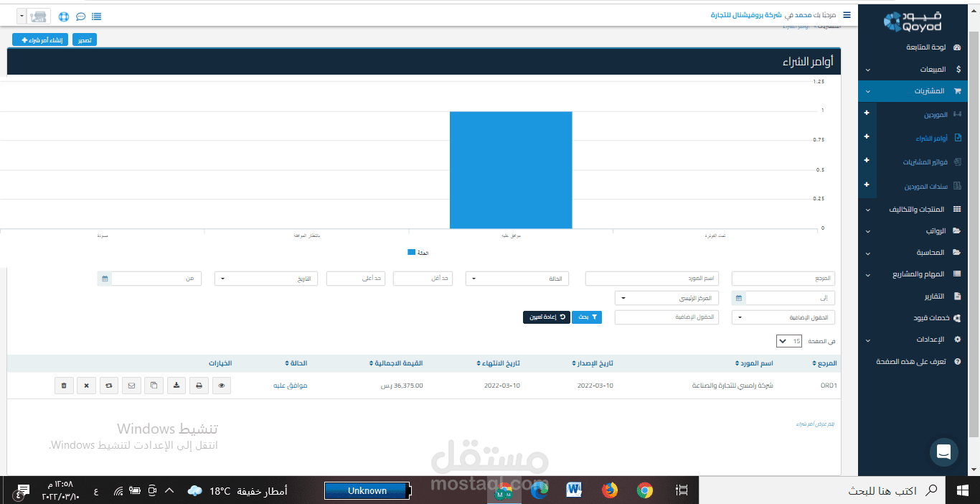Click calendar icon of من date field
This screenshot has height=504, width=980.
[x=105, y=278]
